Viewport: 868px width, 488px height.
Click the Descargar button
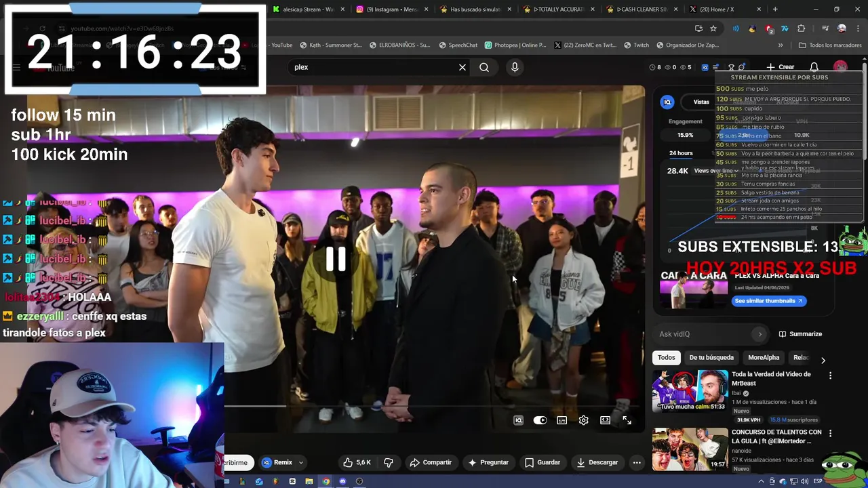point(597,462)
